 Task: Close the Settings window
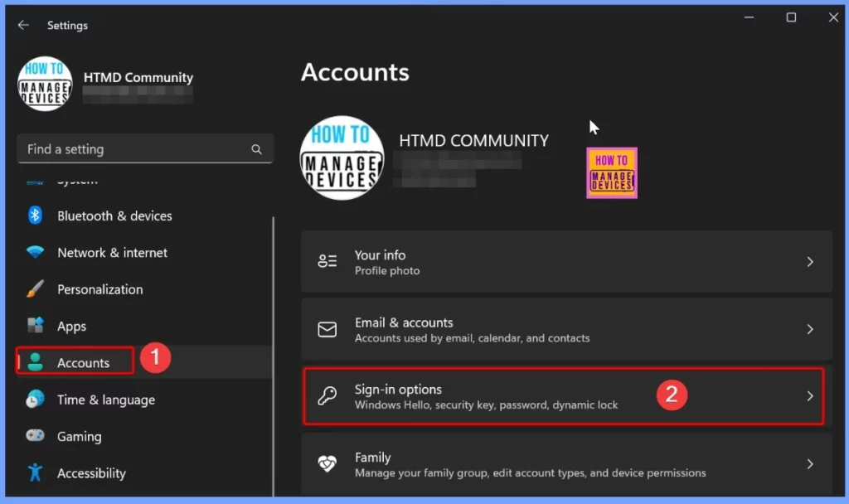833,17
